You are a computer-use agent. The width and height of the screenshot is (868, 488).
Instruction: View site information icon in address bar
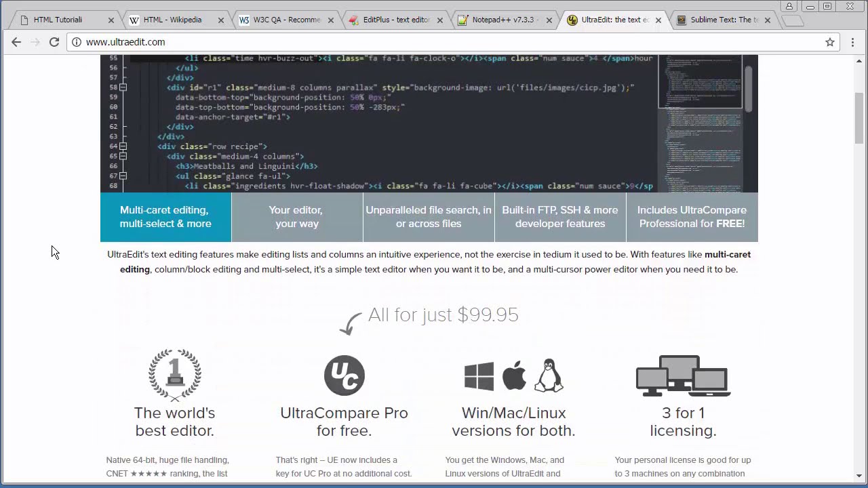point(77,42)
